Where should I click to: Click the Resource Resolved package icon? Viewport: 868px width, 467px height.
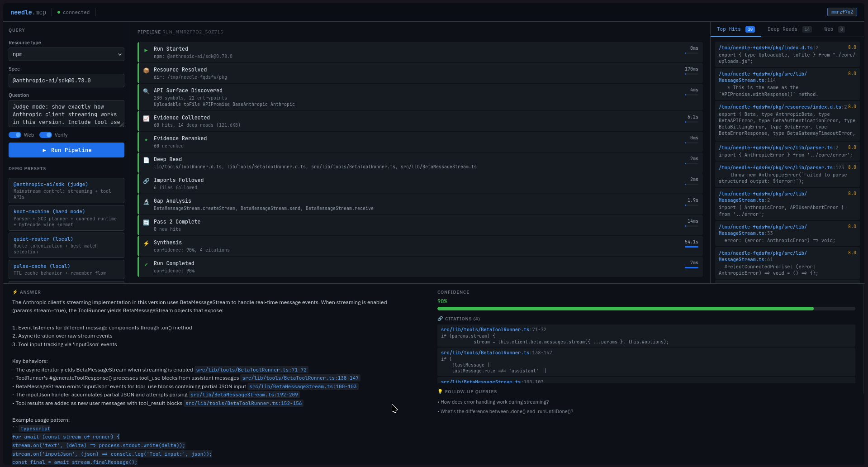coord(146,71)
